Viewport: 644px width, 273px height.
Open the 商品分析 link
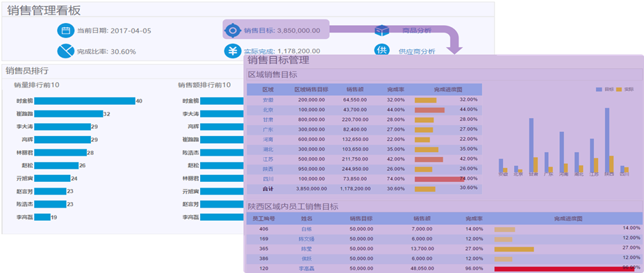(417, 31)
